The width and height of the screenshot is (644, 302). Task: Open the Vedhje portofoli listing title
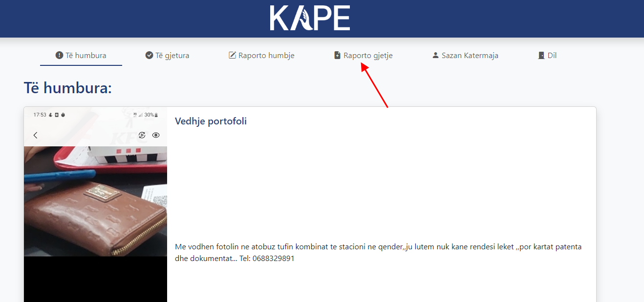[211, 121]
